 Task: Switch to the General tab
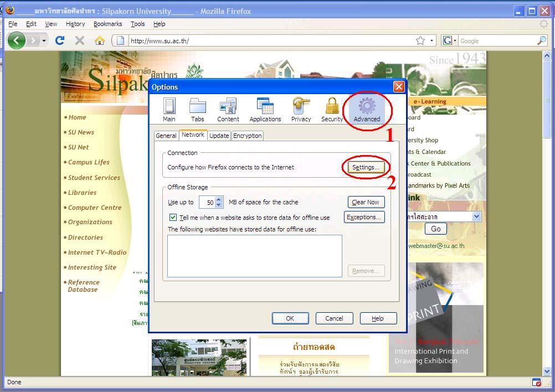[x=166, y=136]
